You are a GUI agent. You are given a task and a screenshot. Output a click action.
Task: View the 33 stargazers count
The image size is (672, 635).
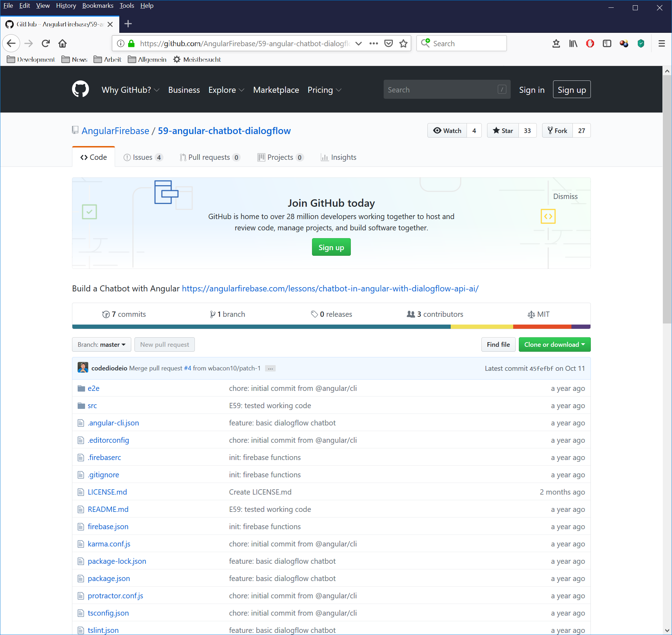pos(527,131)
